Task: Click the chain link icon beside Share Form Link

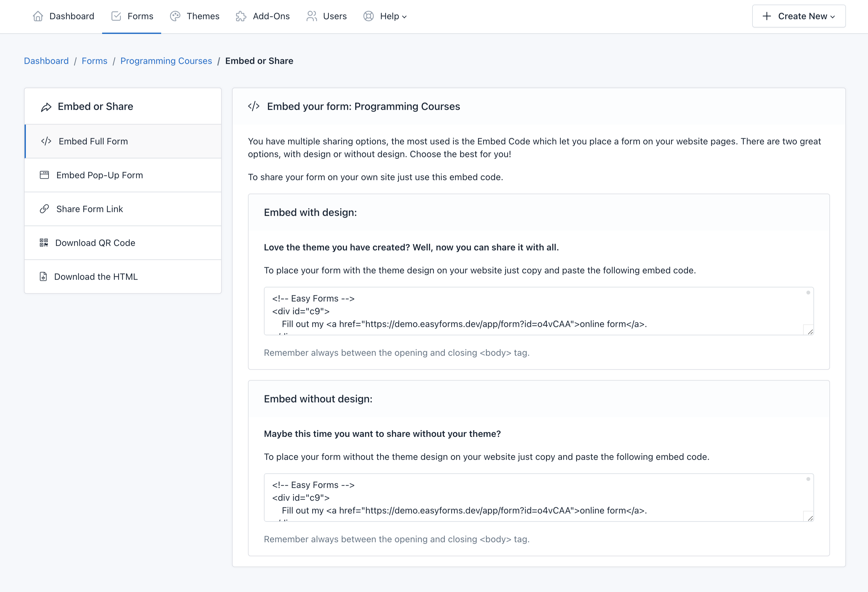Action: tap(44, 209)
